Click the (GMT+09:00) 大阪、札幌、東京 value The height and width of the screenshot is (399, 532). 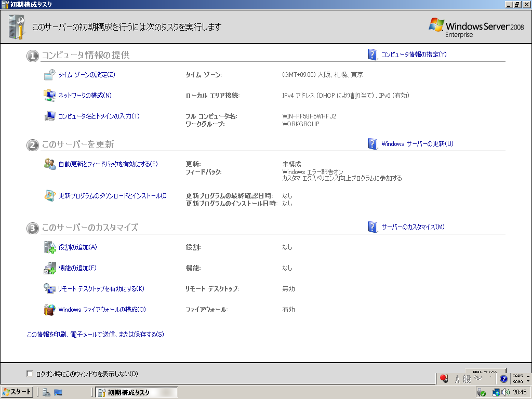click(323, 75)
